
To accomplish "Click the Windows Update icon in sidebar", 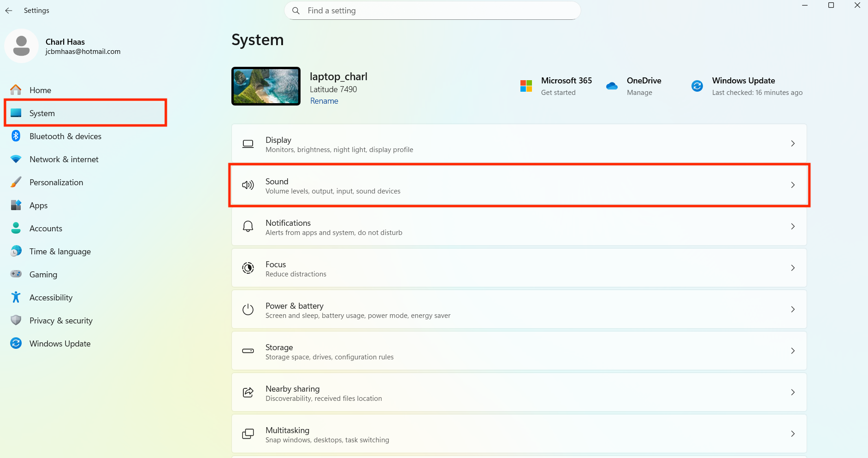I will click(16, 343).
